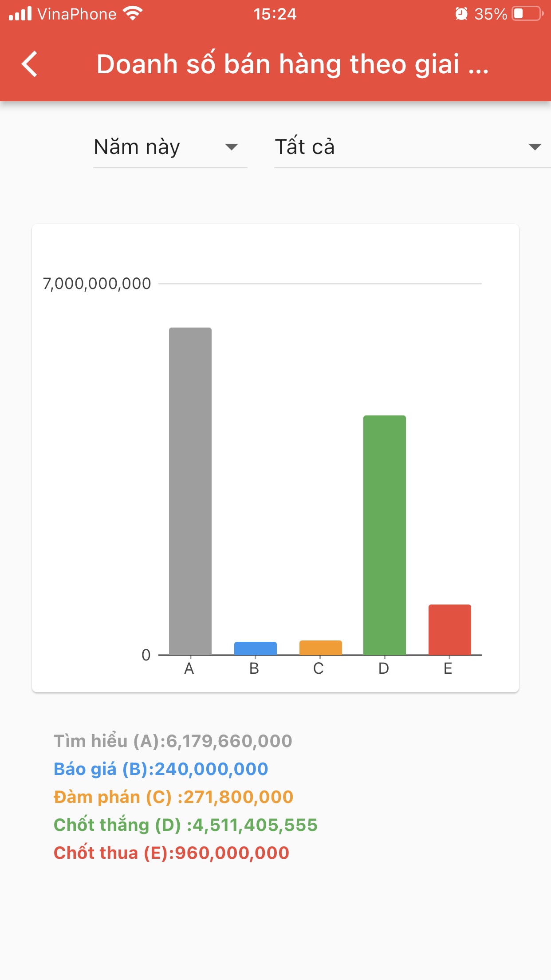Tap the 'Chốt thua (E)' legend entry
The image size is (551, 980).
coord(171,853)
